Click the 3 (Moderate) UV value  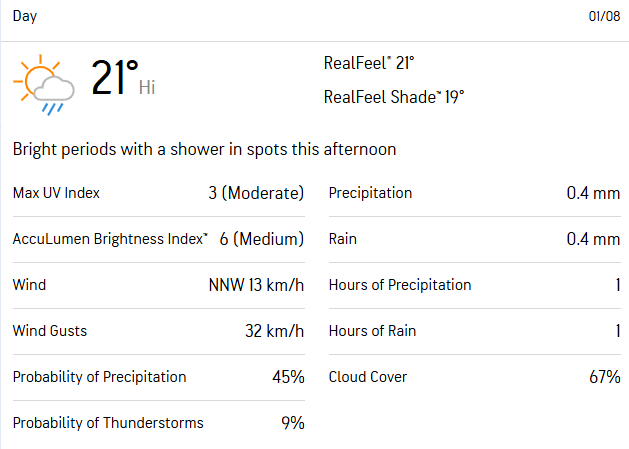click(256, 193)
